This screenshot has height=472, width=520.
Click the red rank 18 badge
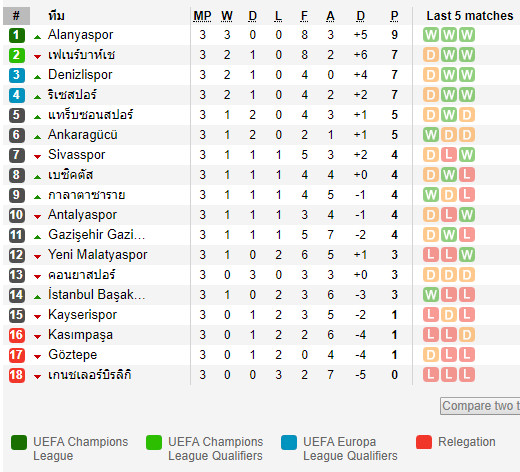(x=17, y=375)
